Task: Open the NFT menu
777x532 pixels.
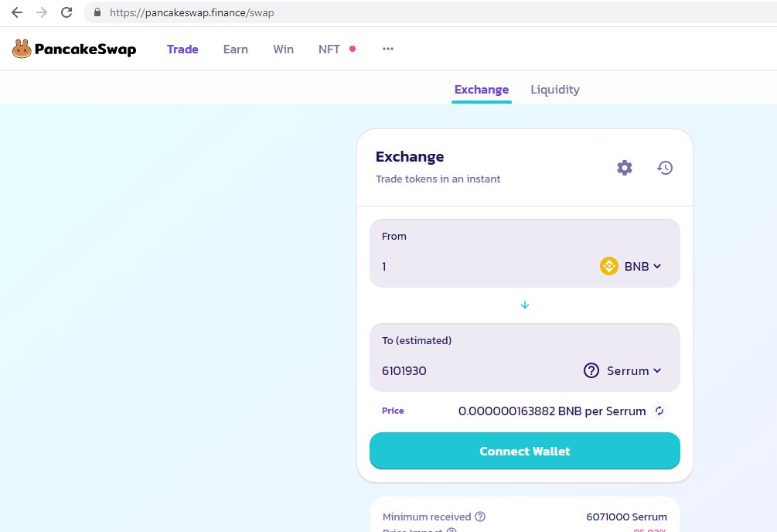Action: pyautogui.click(x=329, y=49)
